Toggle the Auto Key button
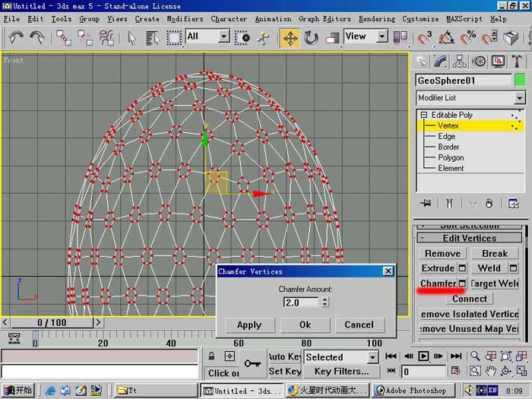This screenshot has height=399, width=532. point(284,356)
